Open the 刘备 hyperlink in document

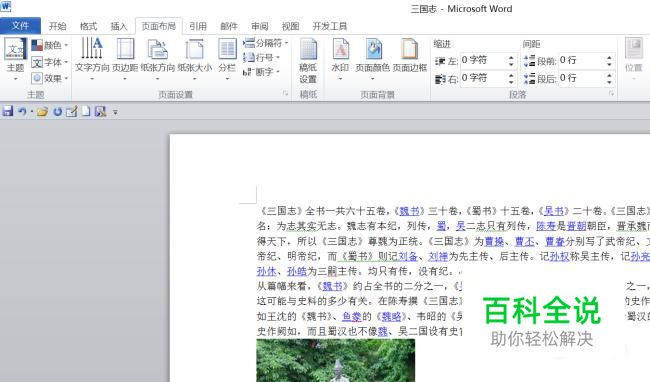pos(408,256)
